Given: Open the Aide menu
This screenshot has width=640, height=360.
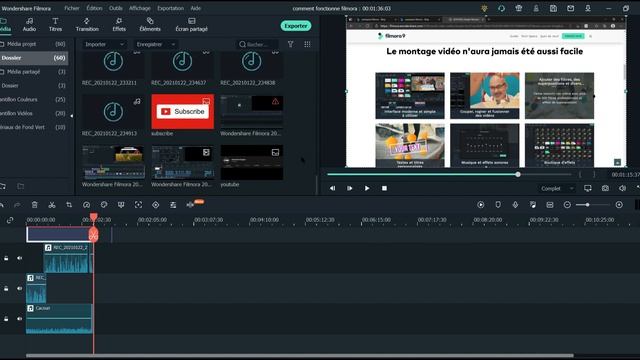Looking at the screenshot, I should 196,8.
